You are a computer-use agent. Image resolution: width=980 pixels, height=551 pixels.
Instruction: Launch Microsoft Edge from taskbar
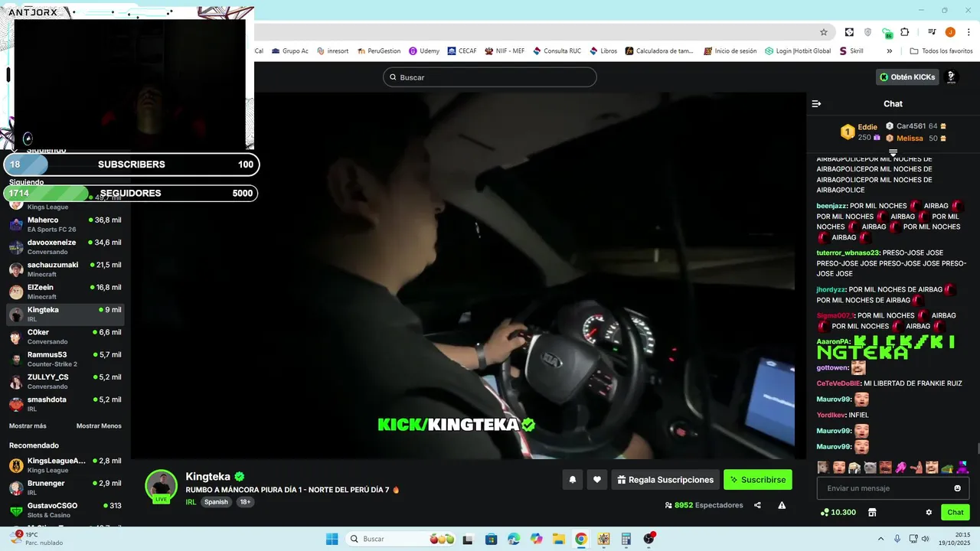click(514, 539)
